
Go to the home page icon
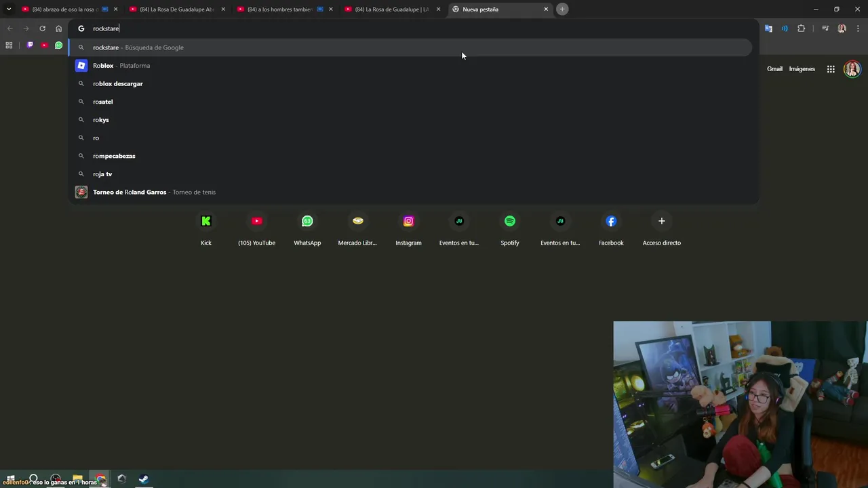pos(58,28)
